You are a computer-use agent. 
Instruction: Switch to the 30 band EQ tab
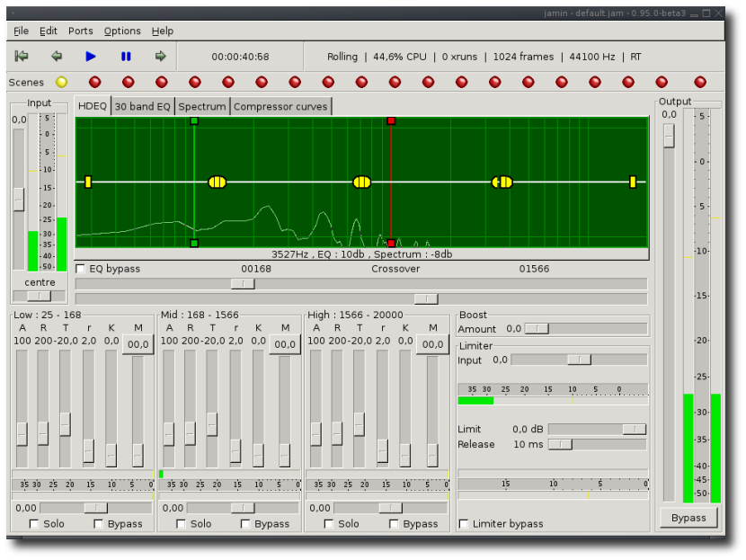142,106
